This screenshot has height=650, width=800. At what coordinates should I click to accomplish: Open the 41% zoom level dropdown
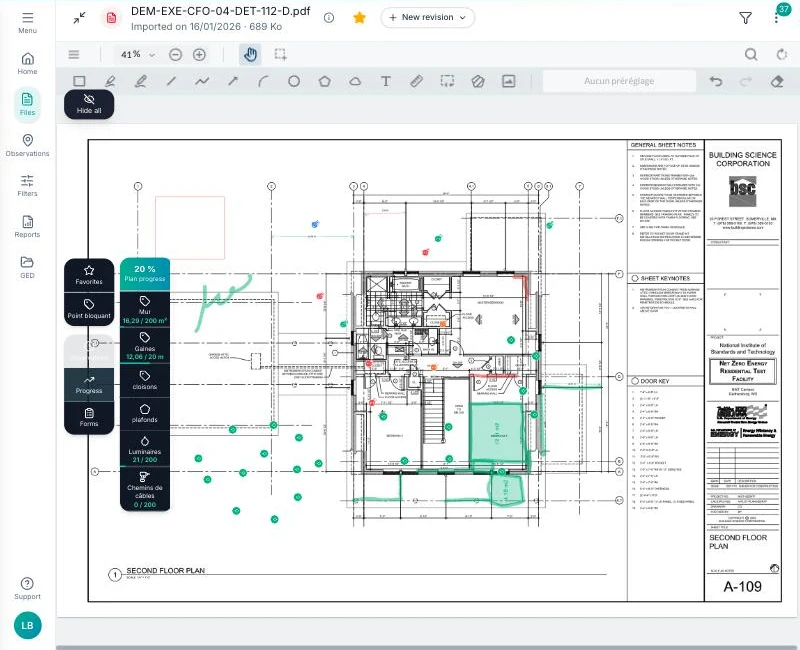137,54
